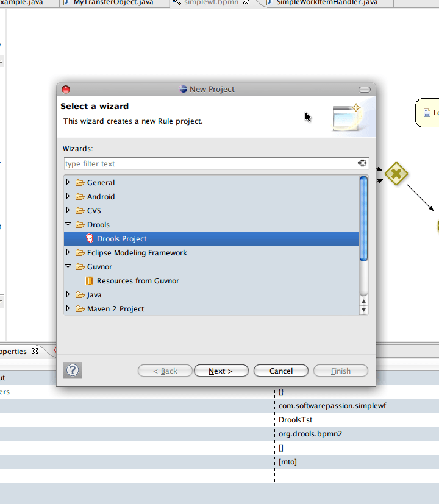Image resolution: width=439 pixels, height=504 pixels.
Task: Select the General tree row label
Action: 101,183
